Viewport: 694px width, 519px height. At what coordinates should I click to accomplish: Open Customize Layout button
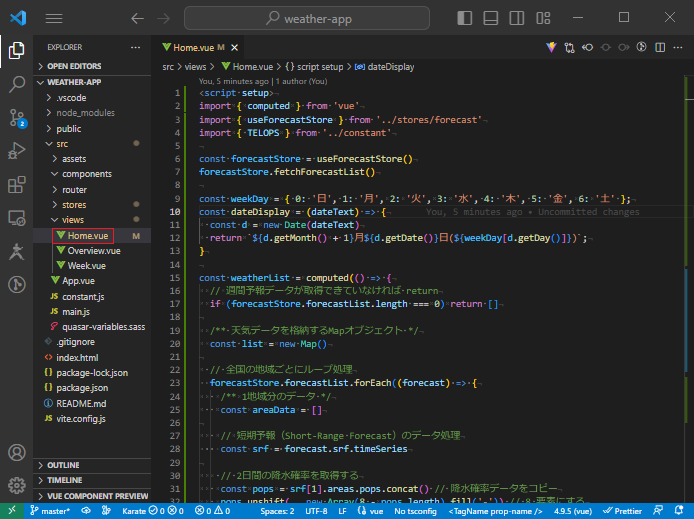543,18
